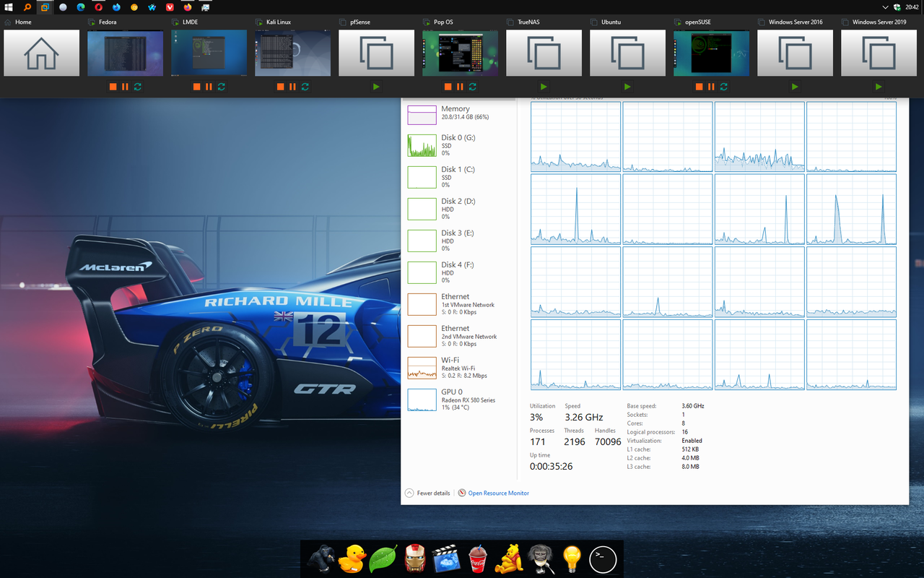Image resolution: width=924 pixels, height=578 pixels.
Task: Stop the Fedora virtual machine
Action: pyautogui.click(x=113, y=87)
